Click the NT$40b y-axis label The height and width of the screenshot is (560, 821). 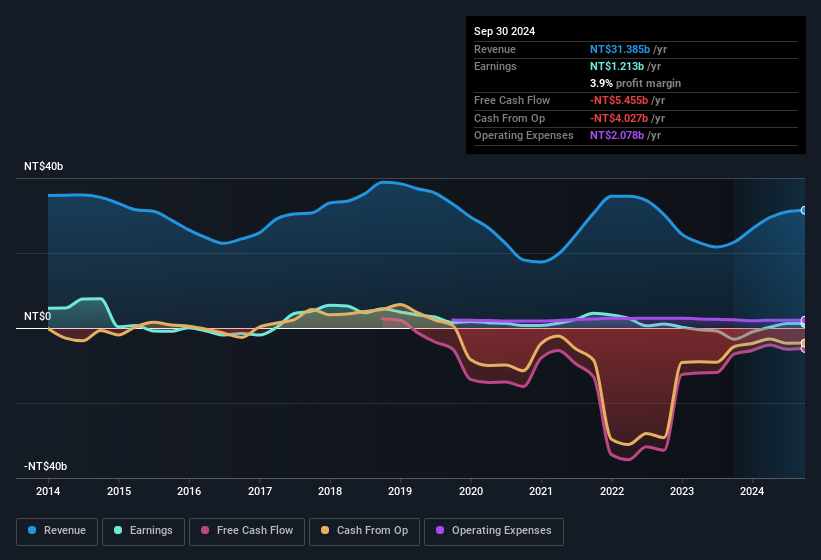(43, 166)
